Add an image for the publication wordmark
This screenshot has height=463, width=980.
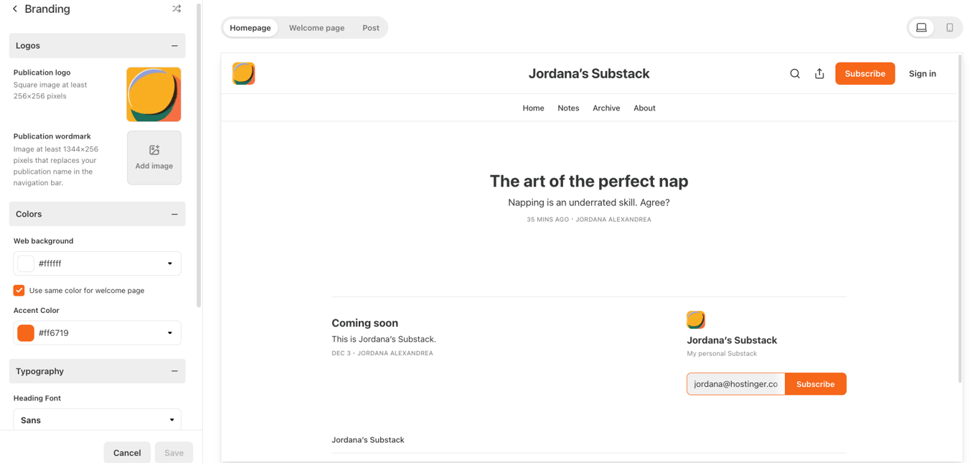154,157
